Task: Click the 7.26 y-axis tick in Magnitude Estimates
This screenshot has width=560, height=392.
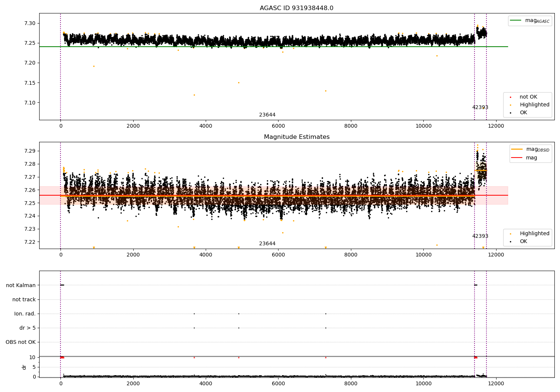Action: coord(30,190)
